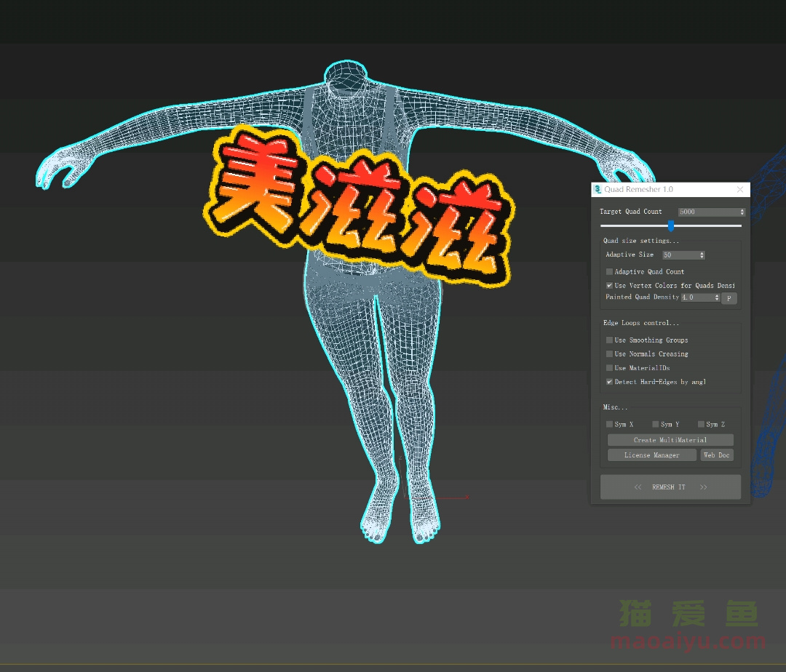Viewport: 786px width, 672px height.
Task: Click the Target Quad Count spinner arrows
Action: click(742, 212)
